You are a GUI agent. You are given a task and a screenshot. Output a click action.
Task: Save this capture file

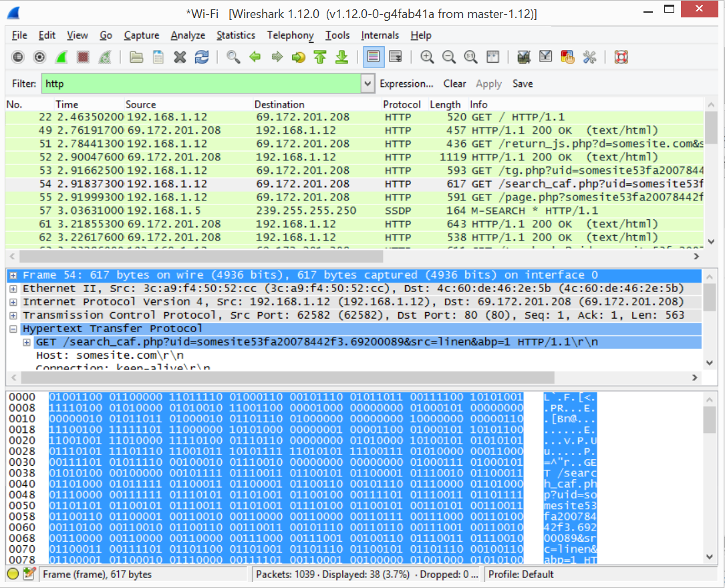(x=158, y=57)
